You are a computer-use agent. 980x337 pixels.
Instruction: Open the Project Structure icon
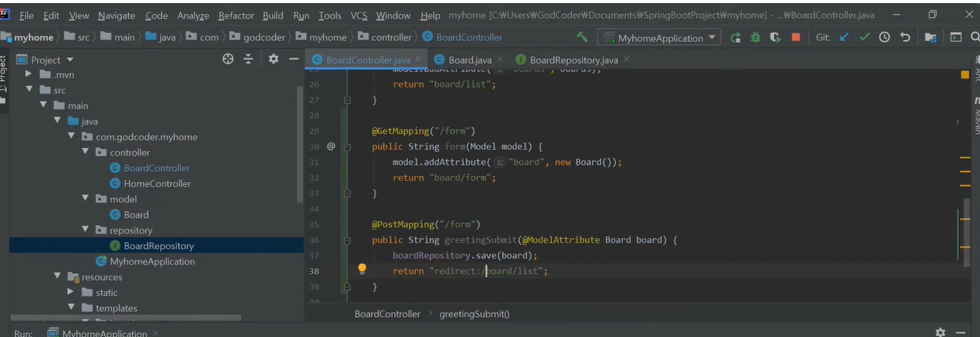tap(931, 37)
